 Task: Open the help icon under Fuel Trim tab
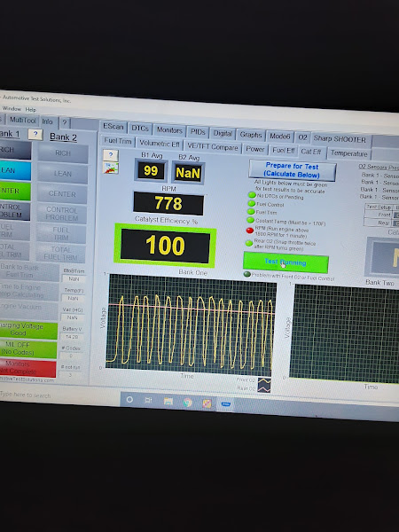(x=111, y=155)
